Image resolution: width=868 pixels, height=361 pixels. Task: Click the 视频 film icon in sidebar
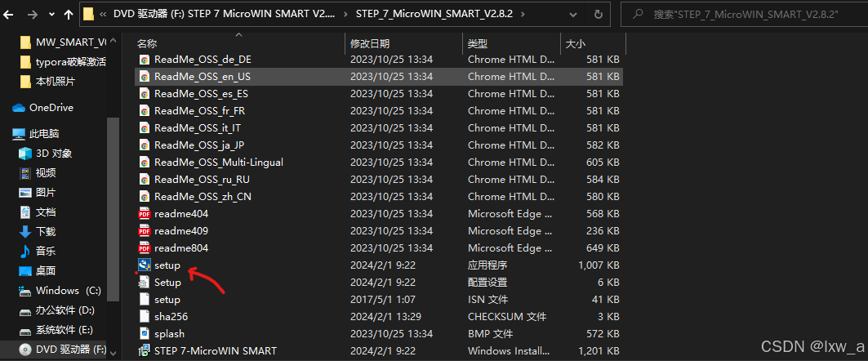pyautogui.click(x=25, y=173)
